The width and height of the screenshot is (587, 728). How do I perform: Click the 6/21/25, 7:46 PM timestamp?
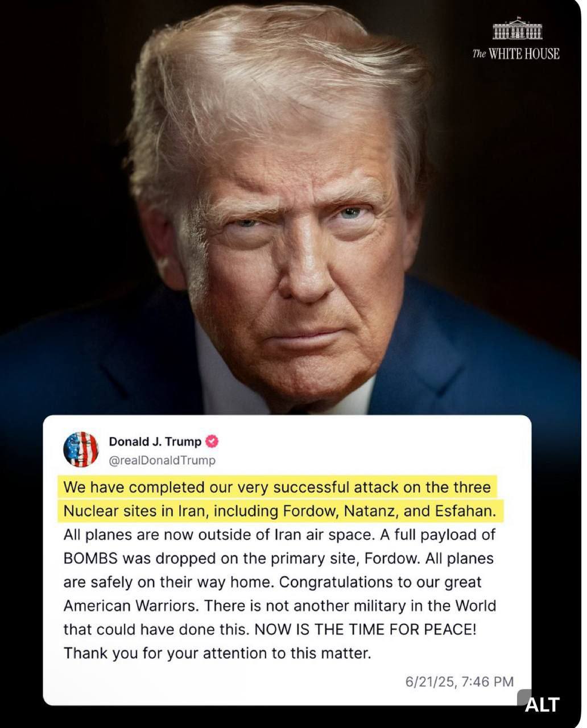pyautogui.click(x=460, y=681)
